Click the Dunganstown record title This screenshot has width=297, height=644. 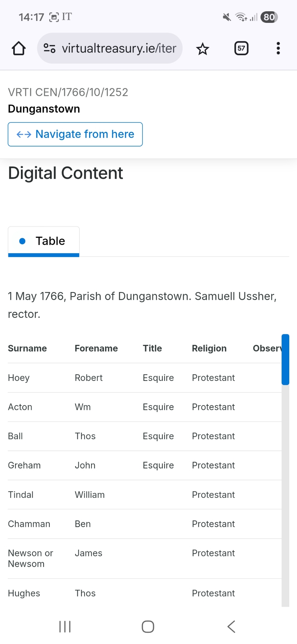click(44, 109)
